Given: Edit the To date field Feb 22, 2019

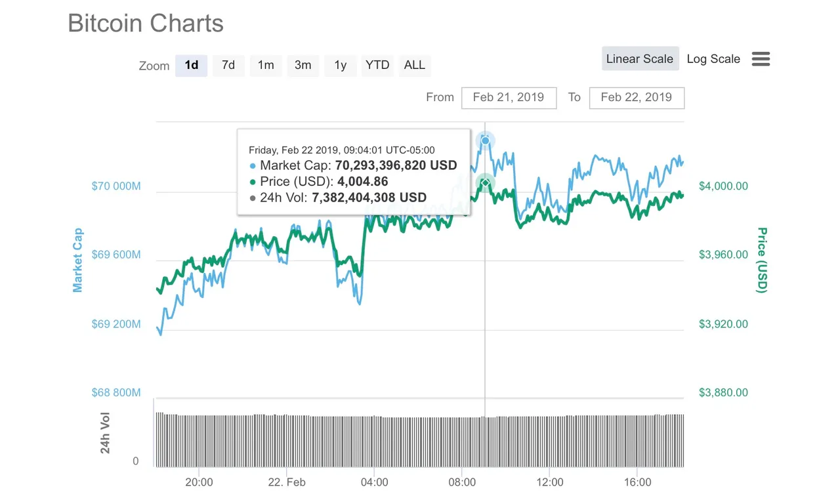Looking at the screenshot, I should [x=637, y=97].
